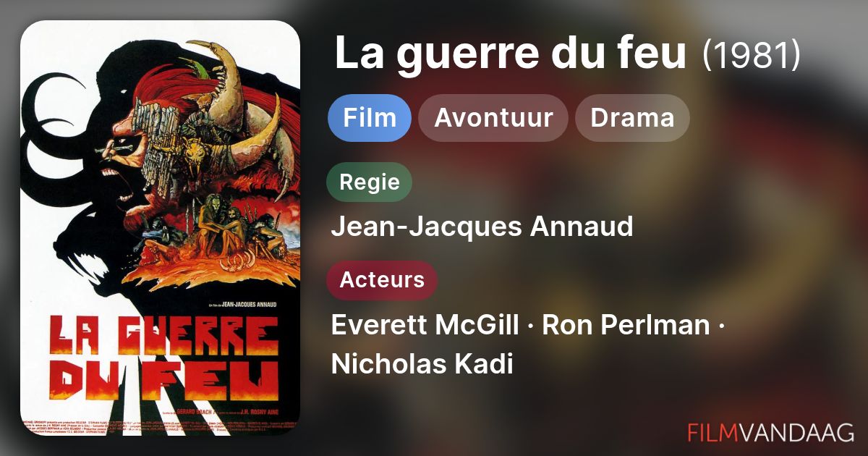Click the red Acteurs label

coord(382,280)
